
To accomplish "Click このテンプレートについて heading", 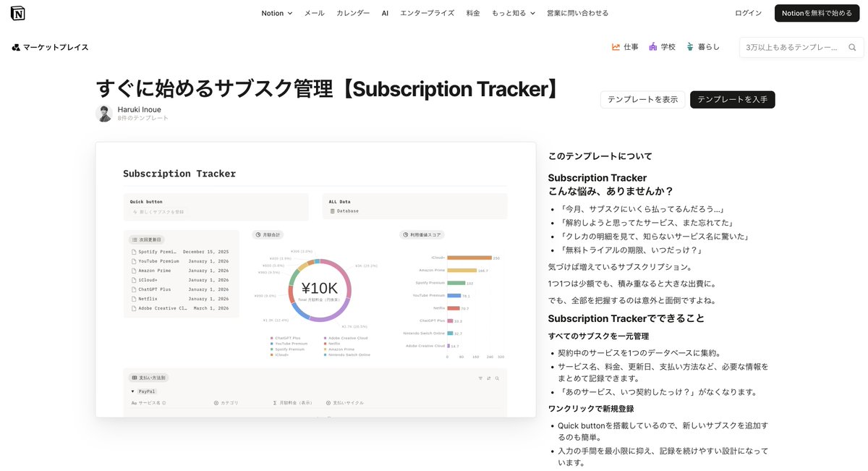I will coord(600,156).
